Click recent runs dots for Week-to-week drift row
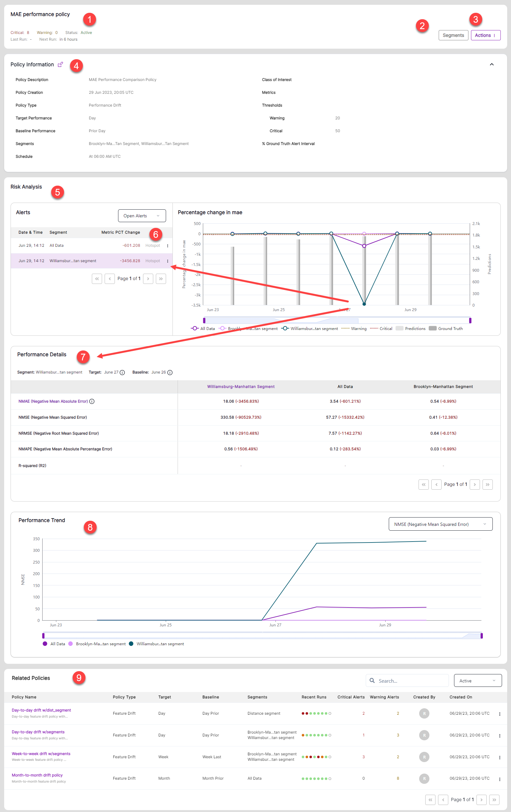The height and width of the screenshot is (812, 511). tap(316, 757)
